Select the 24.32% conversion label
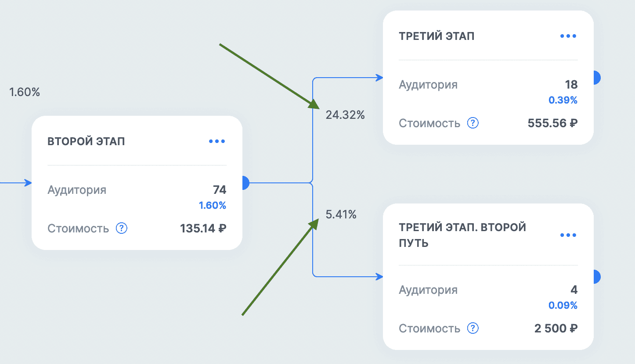Image resolution: width=635 pixels, height=364 pixels. [x=345, y=115]
